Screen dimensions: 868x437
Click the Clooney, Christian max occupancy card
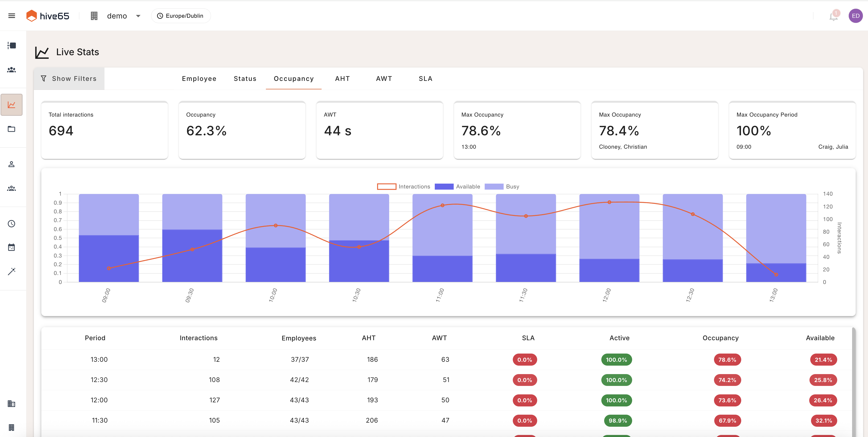[x=655, y=130]
